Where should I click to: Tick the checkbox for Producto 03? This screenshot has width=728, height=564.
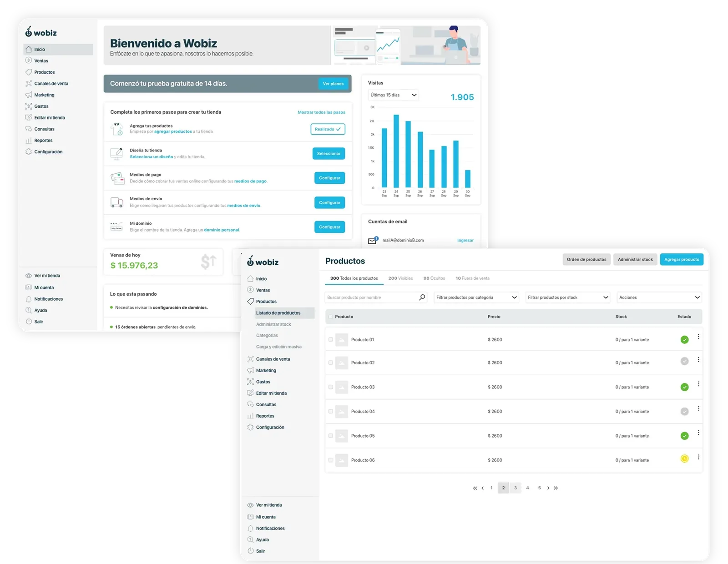pos(331,387)
